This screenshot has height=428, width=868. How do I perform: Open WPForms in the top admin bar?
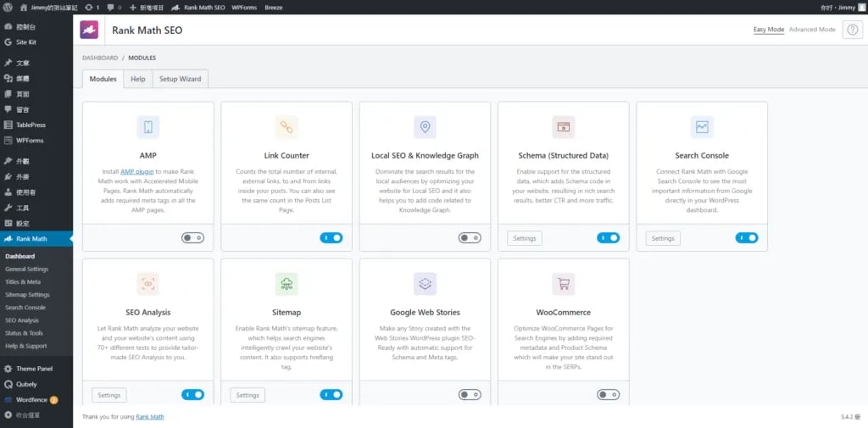[244, 8]
